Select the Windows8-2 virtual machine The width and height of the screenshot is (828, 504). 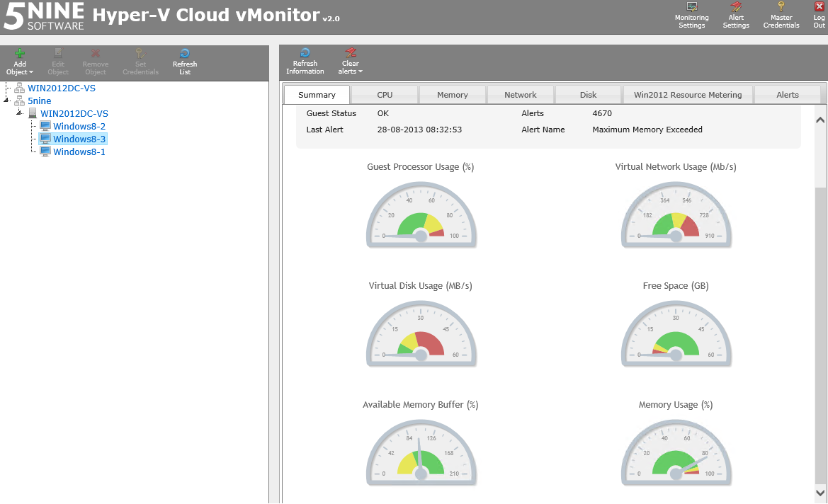coord(79,126)
